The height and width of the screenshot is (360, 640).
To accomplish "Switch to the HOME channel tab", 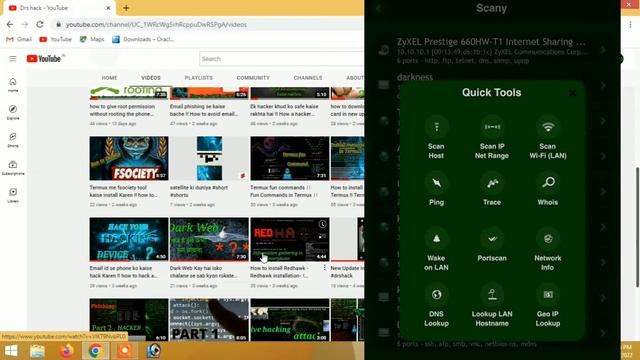I will pos(109,78).
